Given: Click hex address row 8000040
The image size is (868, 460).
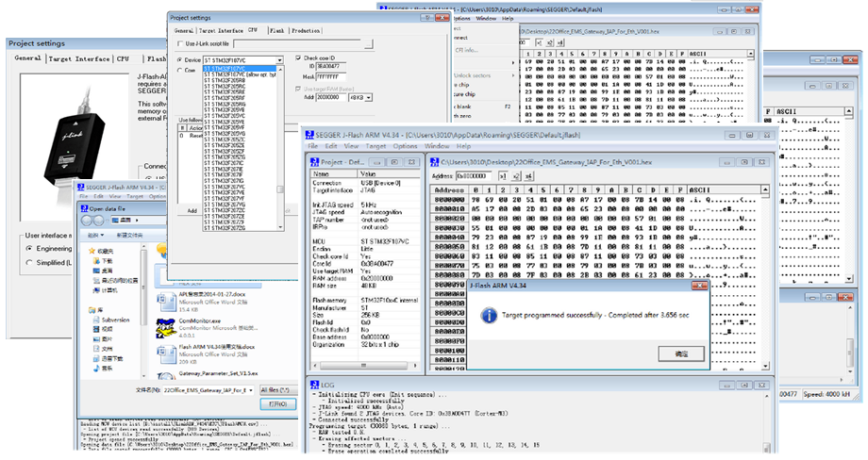Looking at the screenshot, I should [x=449, y=238].
